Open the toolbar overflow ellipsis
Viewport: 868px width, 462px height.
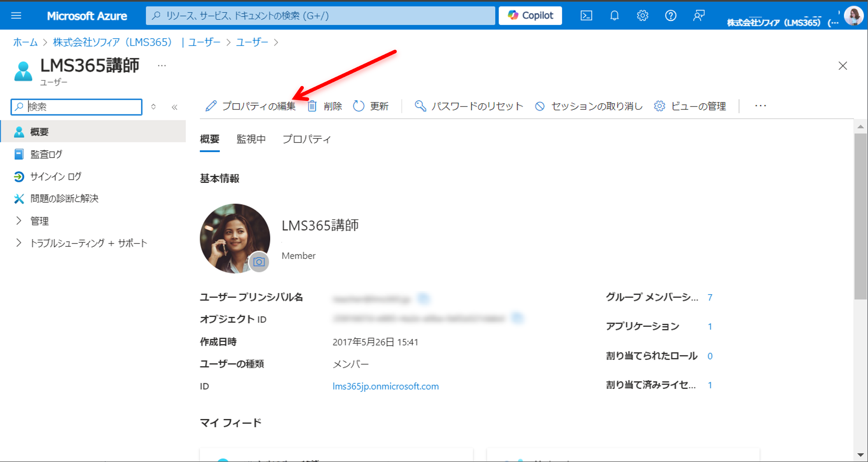coord(760,106)
